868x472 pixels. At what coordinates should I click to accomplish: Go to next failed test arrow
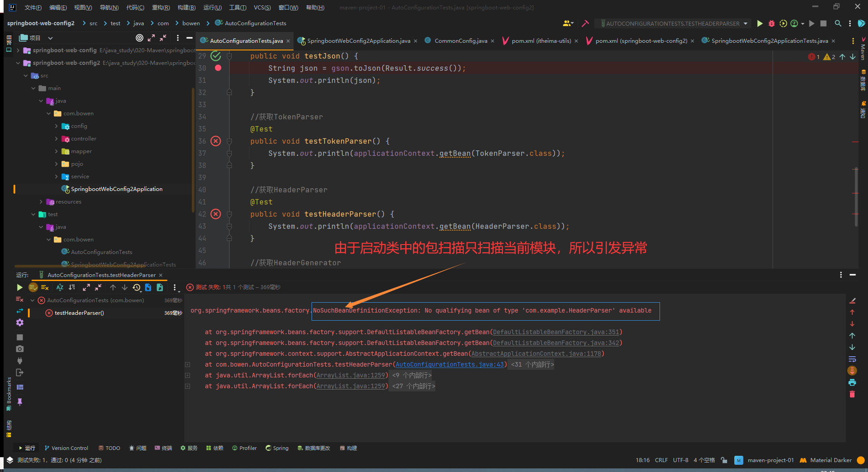(x=125, y=287)
